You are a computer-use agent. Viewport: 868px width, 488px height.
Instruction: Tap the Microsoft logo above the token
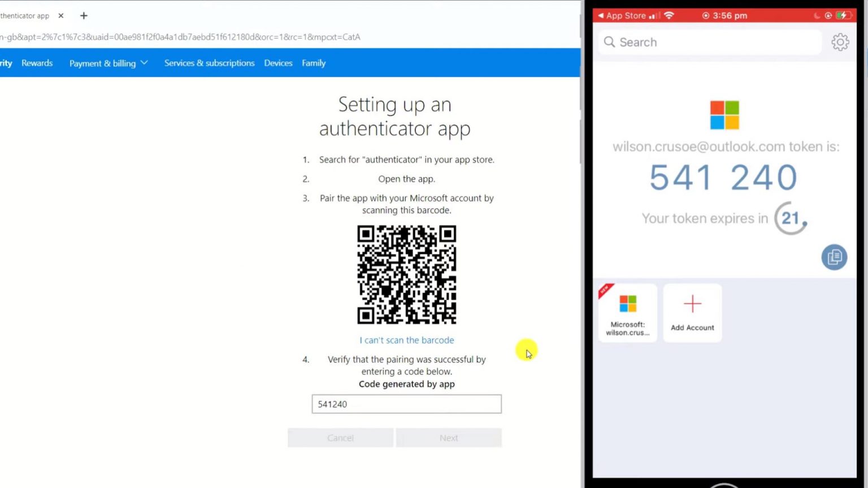(x=724, y=114)
